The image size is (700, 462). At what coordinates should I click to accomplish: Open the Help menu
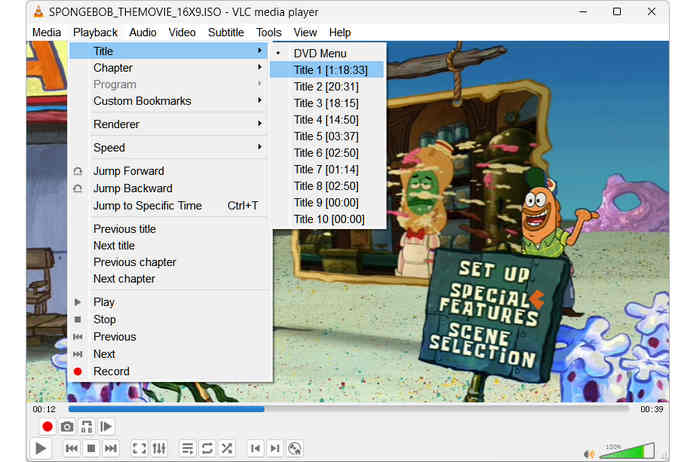tap(340, 33)
